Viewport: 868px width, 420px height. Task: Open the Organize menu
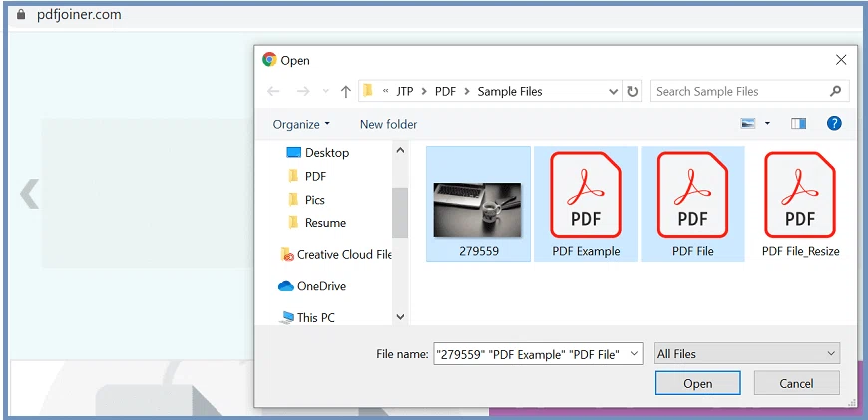301,124
